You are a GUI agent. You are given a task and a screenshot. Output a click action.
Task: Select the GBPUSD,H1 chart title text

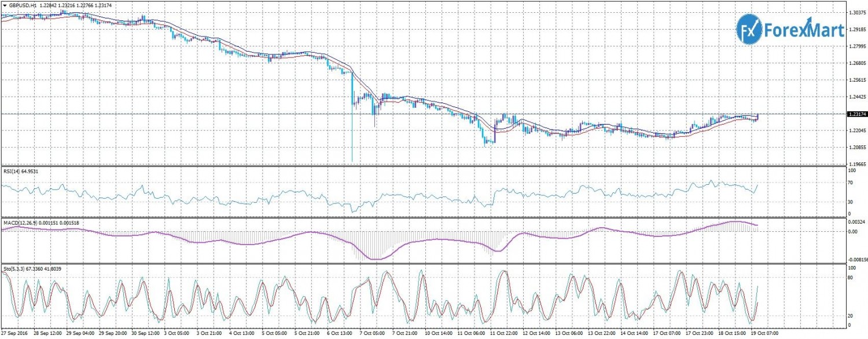point(23,5)
